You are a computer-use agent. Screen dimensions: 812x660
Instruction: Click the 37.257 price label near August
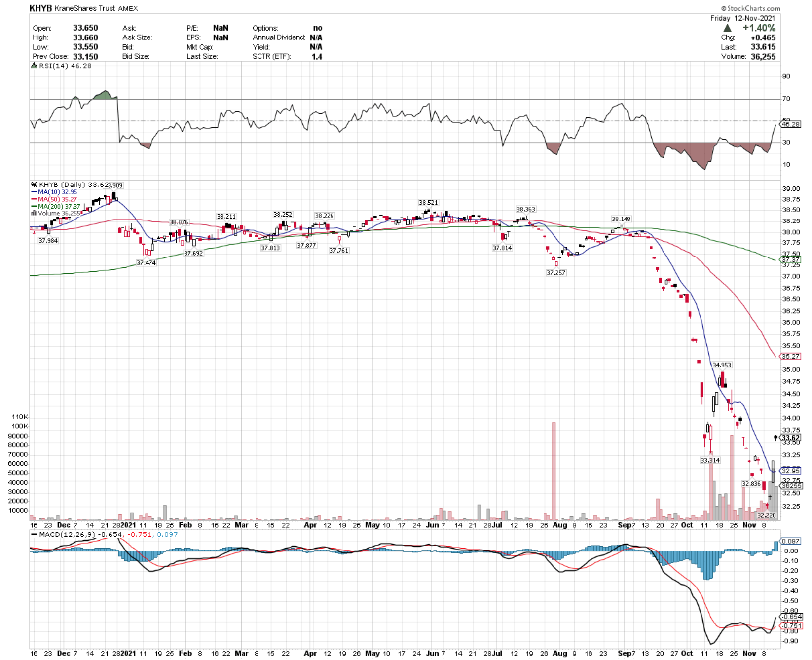click(x=556, y=273)
